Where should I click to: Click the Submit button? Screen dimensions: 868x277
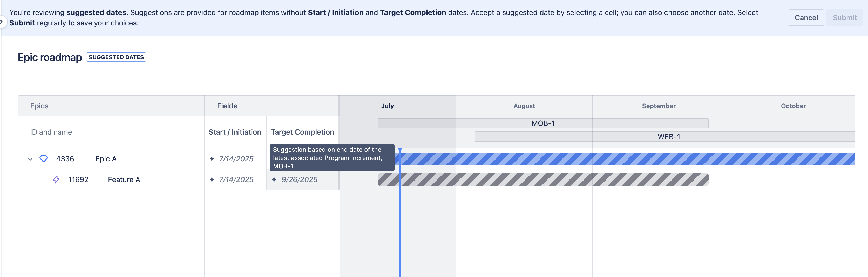coord(844,17)
